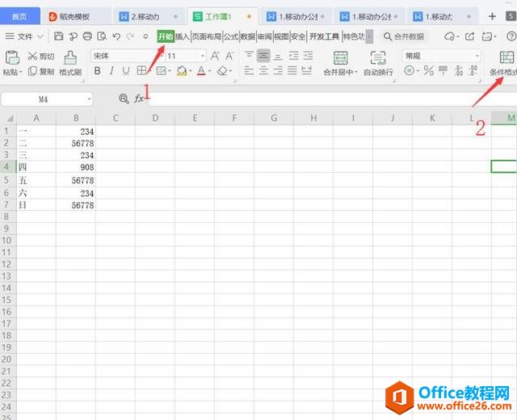Copy selection with 复制
517x420 pixels.
pyautogui.click(x=41, y=71)
